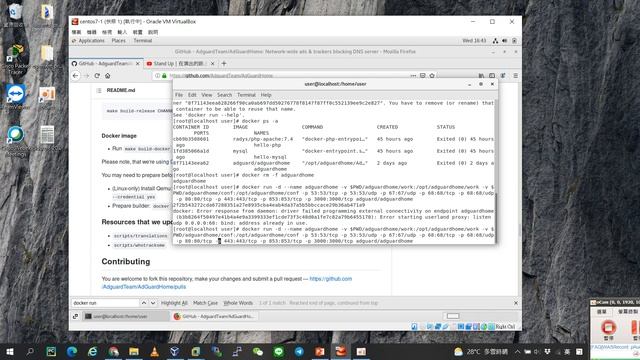Open Cisco Packet Tracer desktop shortcut
The width and height of the screenshot is (640, 360).
pos(16,60)
